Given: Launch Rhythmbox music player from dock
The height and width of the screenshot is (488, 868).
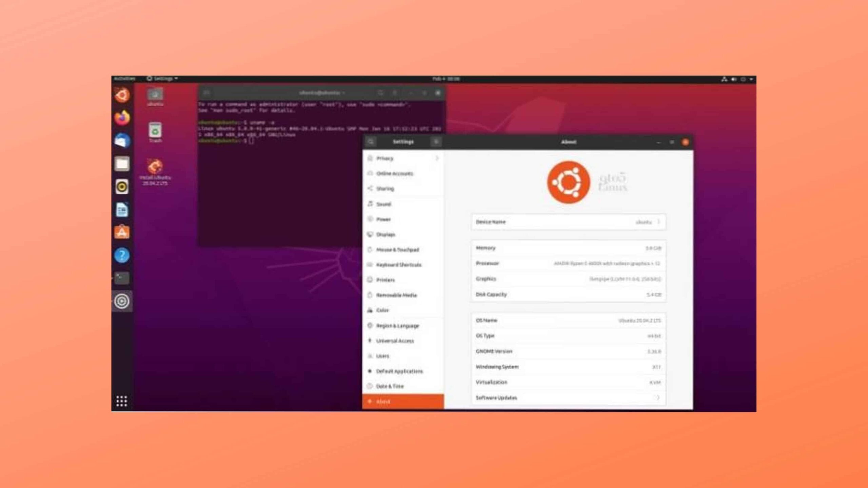Looking at the screenshot, I should 122,187.
